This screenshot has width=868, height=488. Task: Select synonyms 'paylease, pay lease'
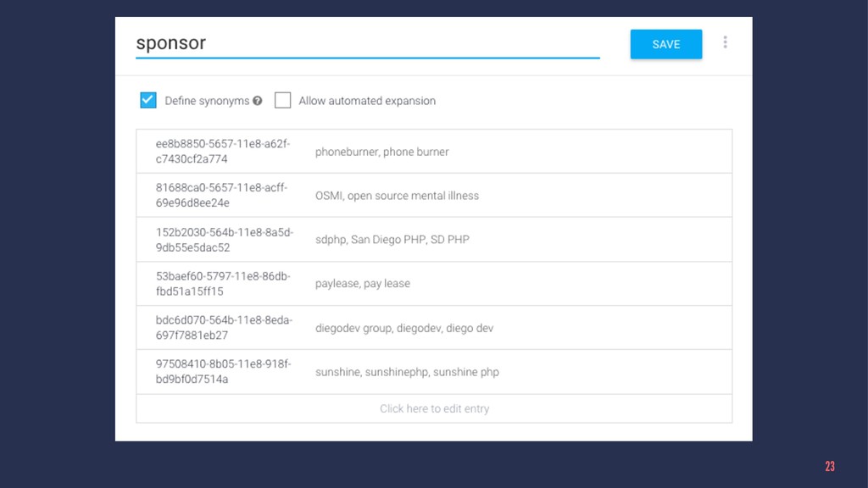tap(363, 283)
